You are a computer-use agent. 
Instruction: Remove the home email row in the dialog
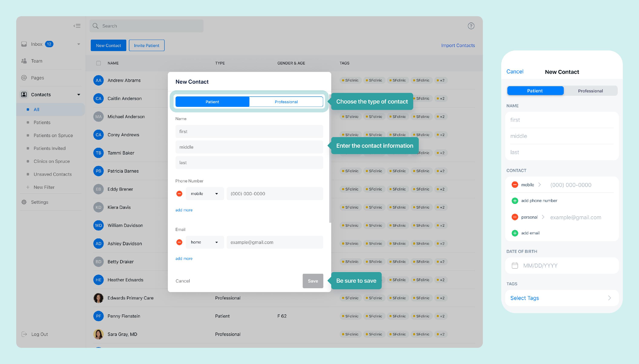[x=179, y=242]
